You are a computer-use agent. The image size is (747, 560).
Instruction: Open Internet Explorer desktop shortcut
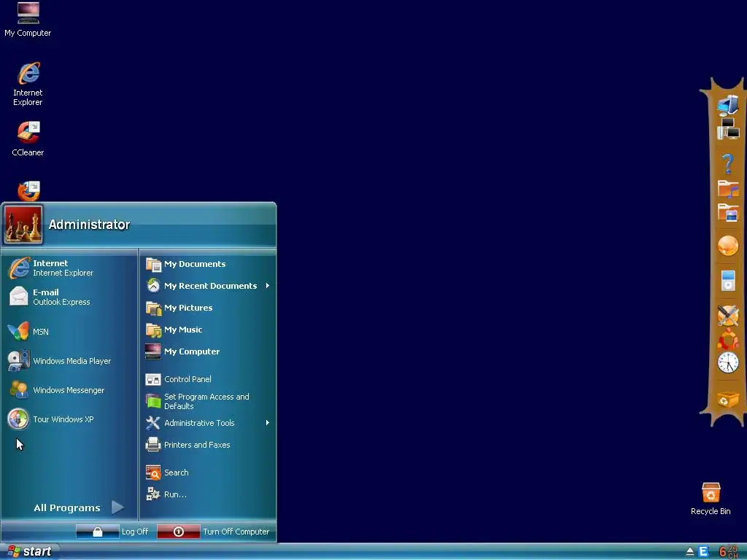pyautogui.click(x=28, y=84)
